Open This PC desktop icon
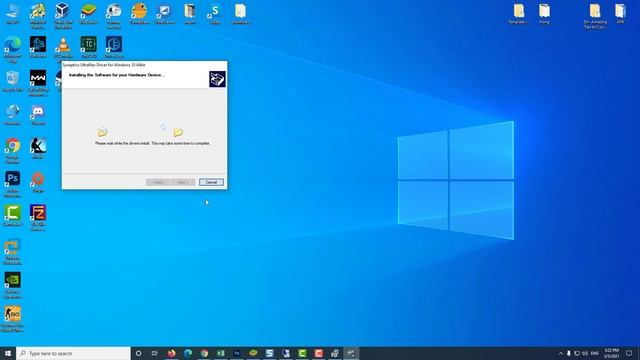The image size is (640, 360). click(13, 13)
